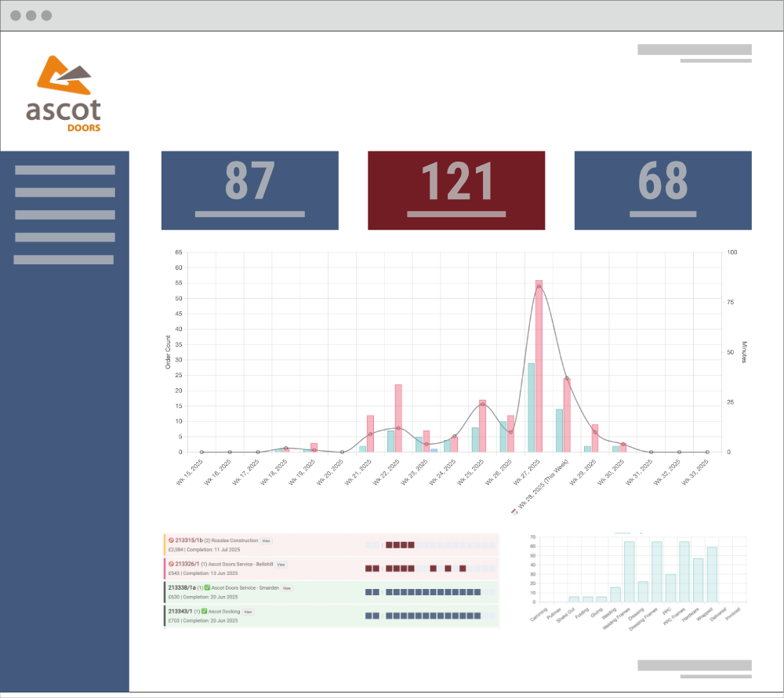Click the red 121 stat card

[456, 191]
